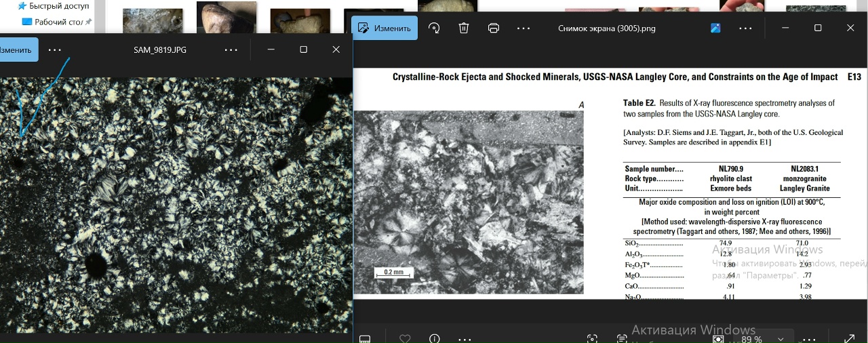Viewport: 868px width, 343px height.
Task: Delete the screenshot with the trash icon
Action: [464, 28]
